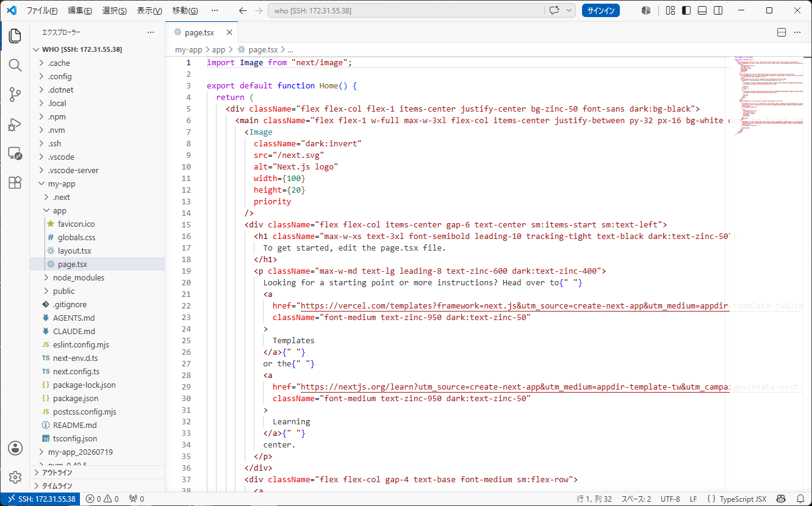
Task: Open the Copilot chat icon in title bar
Action: 554,10
